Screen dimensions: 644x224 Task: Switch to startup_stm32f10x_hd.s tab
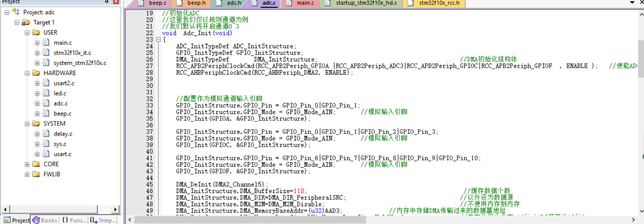pos(362,3)
